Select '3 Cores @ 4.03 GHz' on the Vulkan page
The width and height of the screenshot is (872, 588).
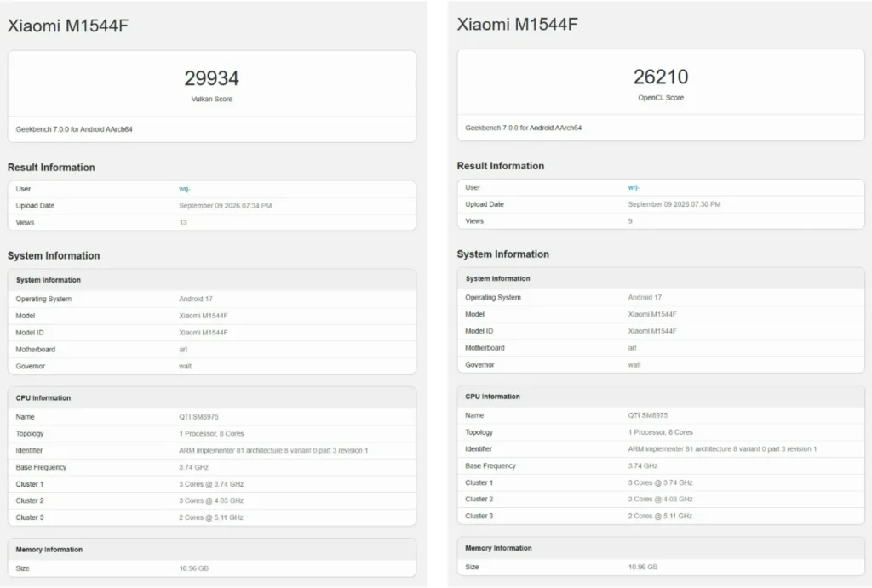tap(211, 500)
